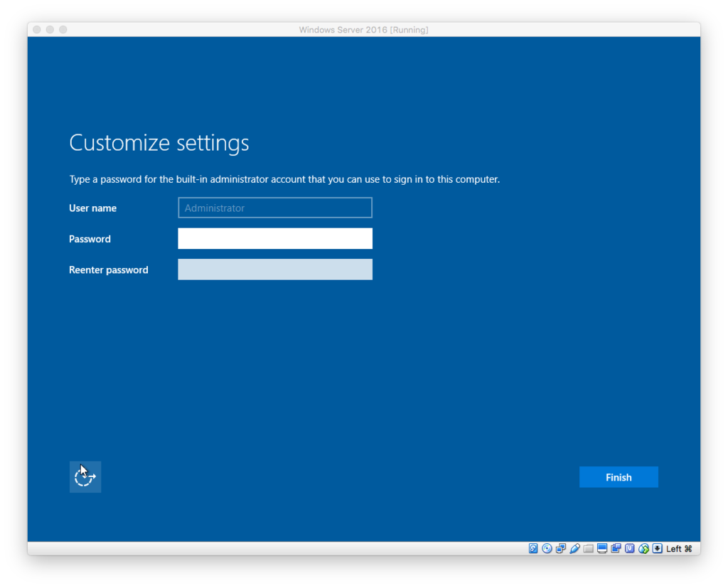
Task: Click the hard disk activity status icon
Action: coord(533,548)
